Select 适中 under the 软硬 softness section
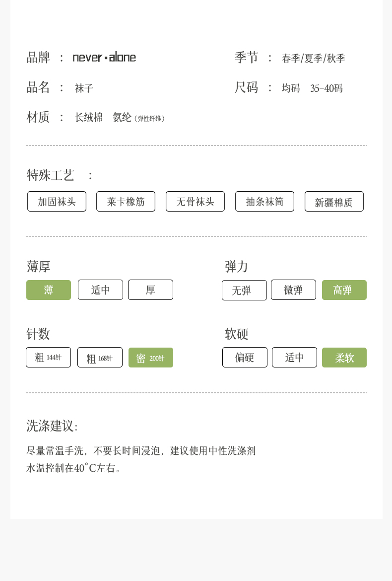This screenshot has height=581, width=392. [294, 358]
